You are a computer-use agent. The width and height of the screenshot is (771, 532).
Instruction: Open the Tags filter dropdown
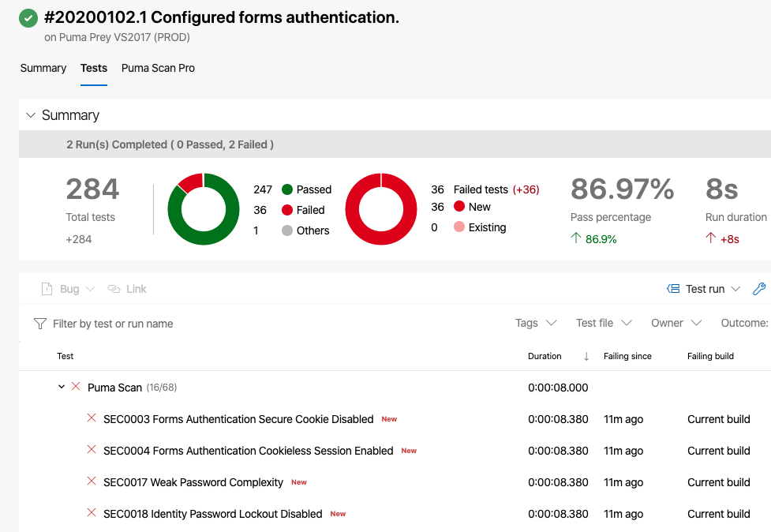coord(536,323)
